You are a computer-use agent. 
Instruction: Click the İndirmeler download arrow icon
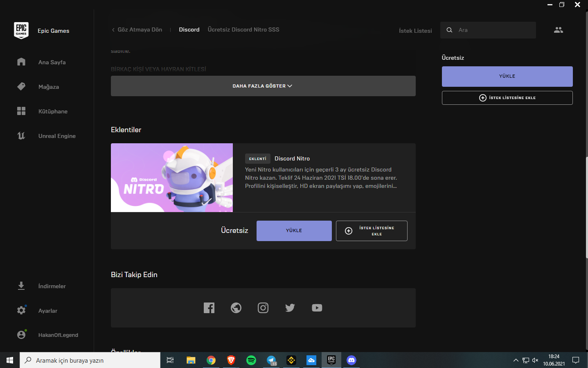21,286
